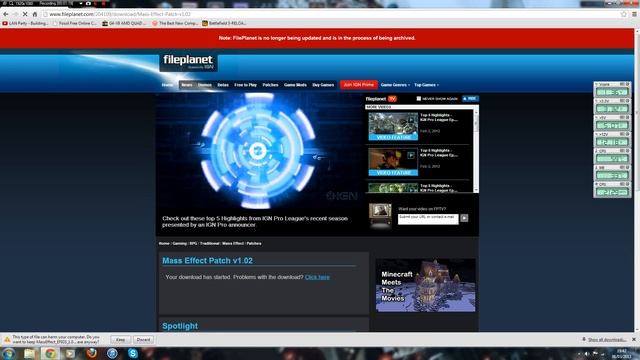Open the G4-XB AMD QUAD bookmark
Screen dimensions: 640x360
[x=124, y=23]
